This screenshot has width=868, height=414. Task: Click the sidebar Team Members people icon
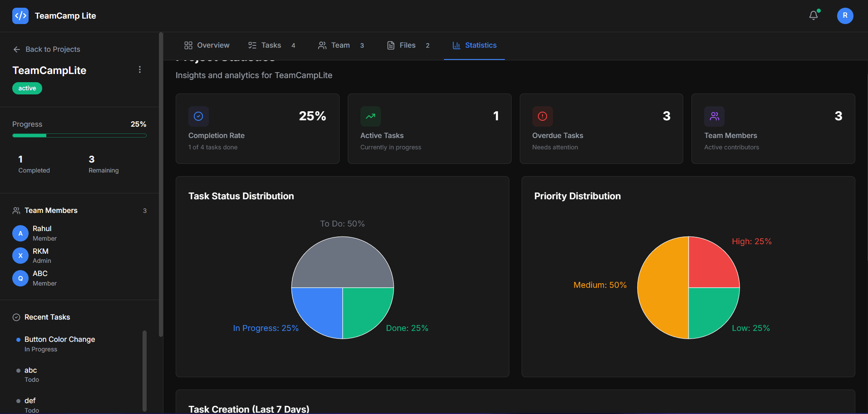click(x=16, y=211)
